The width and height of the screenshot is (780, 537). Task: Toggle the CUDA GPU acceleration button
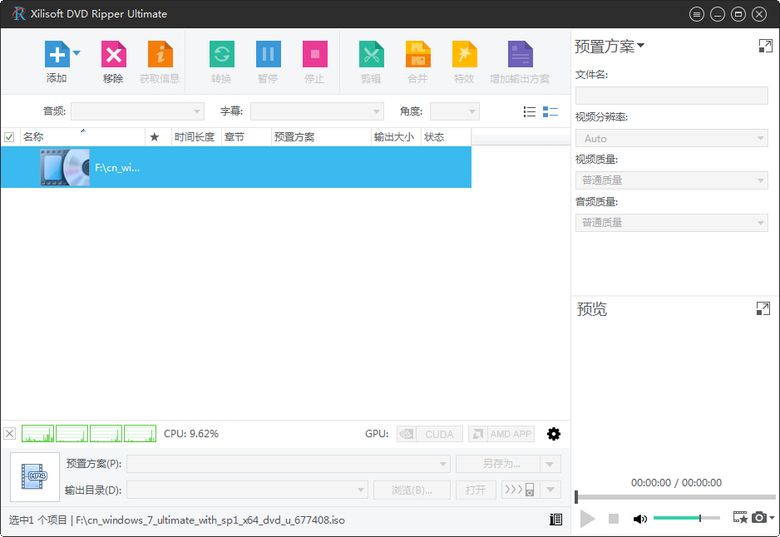[430, 434]
